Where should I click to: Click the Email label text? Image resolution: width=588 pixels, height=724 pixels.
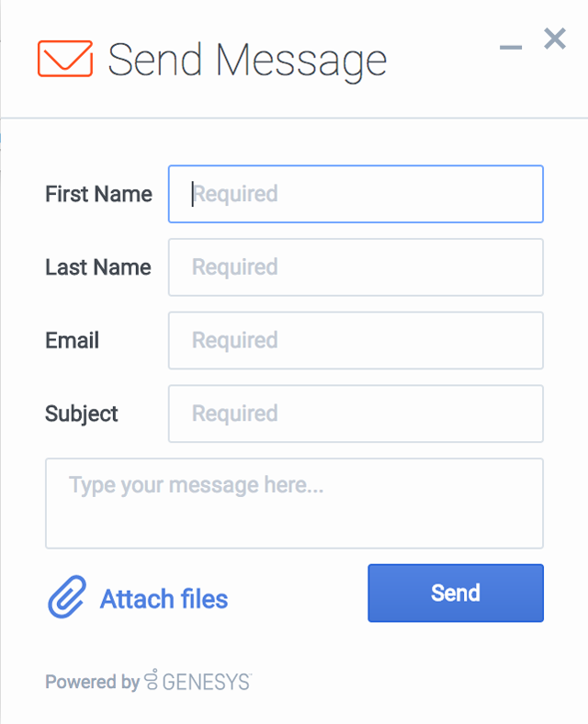(x=72, y=340)
